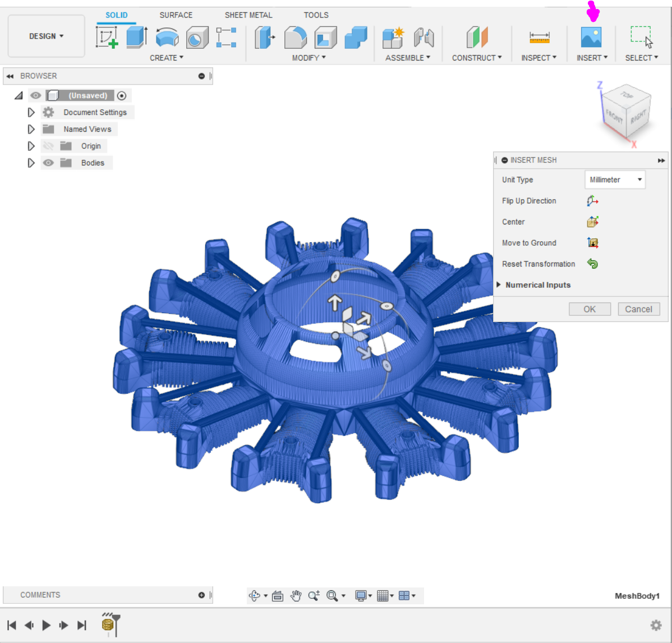Show the hidden Origin folder
672x643 pixels.
coord(49,146)
